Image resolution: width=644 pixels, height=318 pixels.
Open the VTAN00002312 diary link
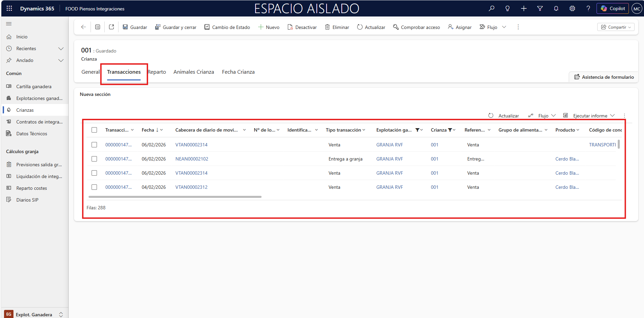[191, 187]
